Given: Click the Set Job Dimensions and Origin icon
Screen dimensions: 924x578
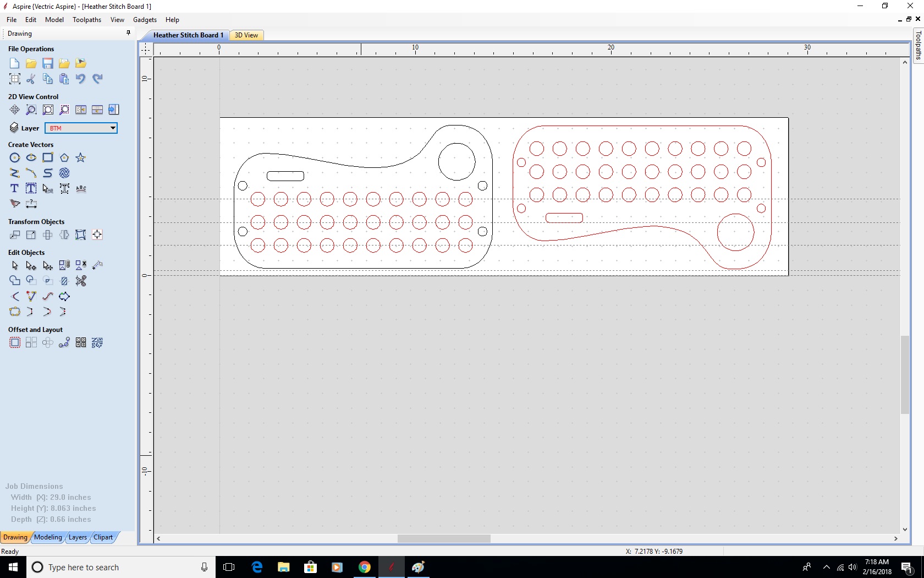Looking at the screenshot, I should pos(15,79).
